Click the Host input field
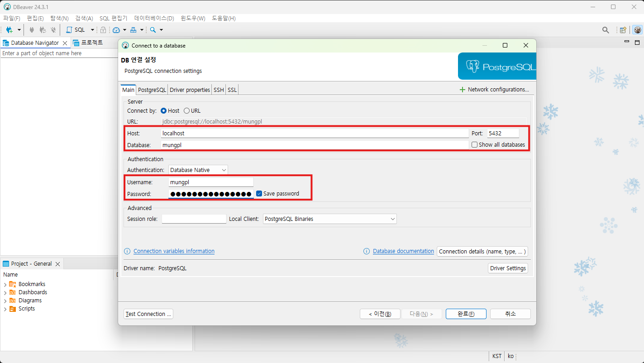This screenshot has width=644, height=363. pyautogui.click(x=315, y=134)
